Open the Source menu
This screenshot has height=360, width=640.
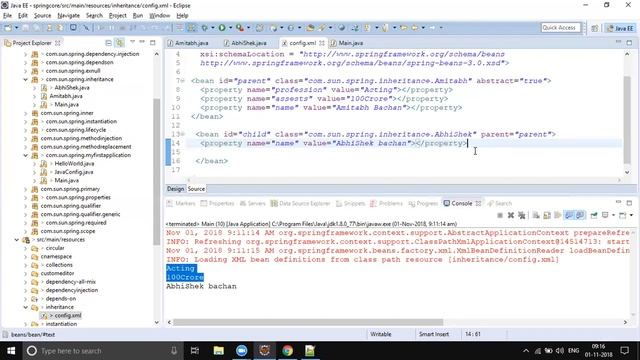42,16
